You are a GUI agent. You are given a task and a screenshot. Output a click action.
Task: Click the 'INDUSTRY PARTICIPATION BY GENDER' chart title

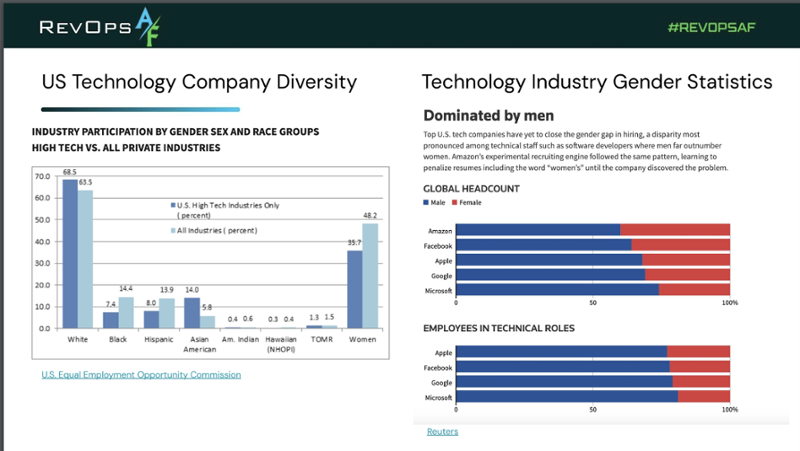point(176,132)
